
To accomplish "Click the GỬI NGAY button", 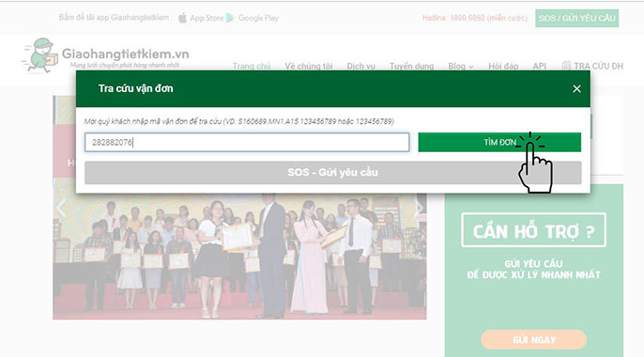I will click(x=533, y=340).
